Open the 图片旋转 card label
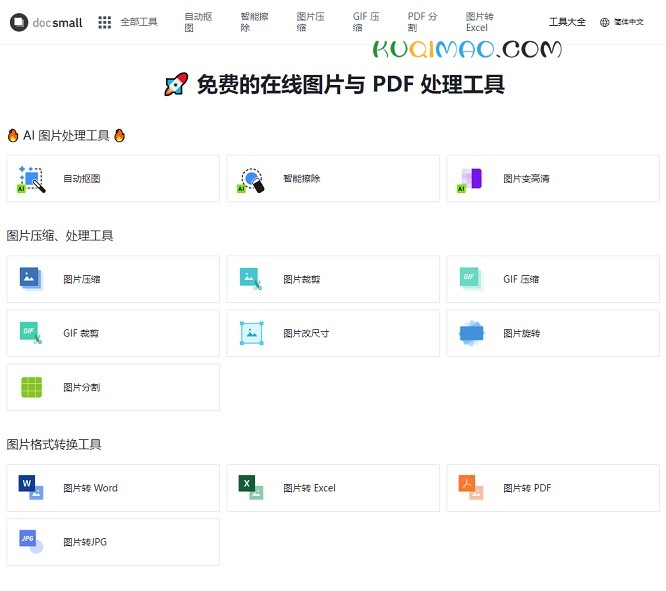Viewport: 666px width, 591px height. (x=522, y=333)
